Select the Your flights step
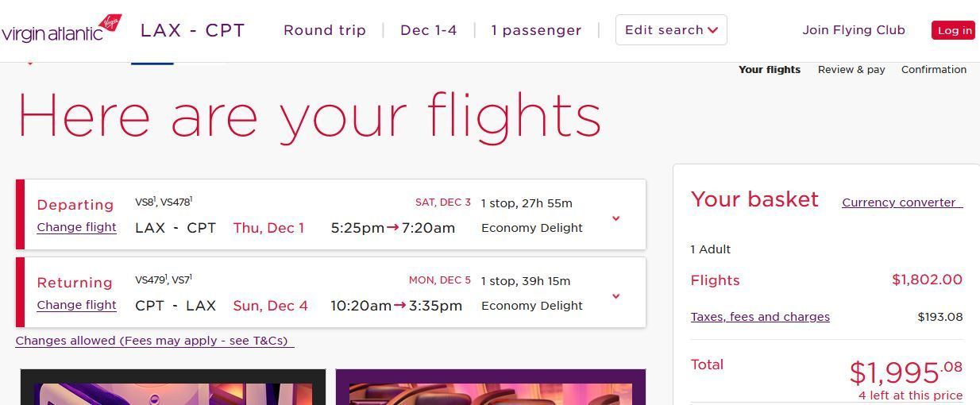 pos(770,70)
